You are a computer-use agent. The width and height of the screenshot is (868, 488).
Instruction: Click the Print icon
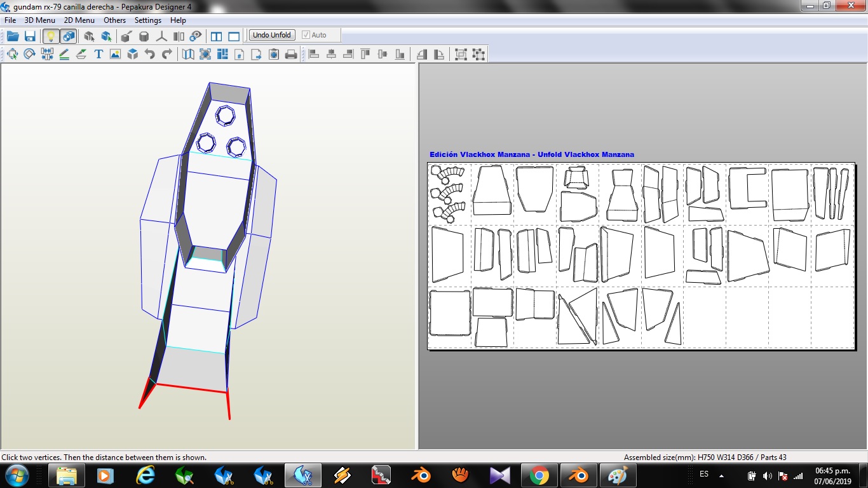291,54
